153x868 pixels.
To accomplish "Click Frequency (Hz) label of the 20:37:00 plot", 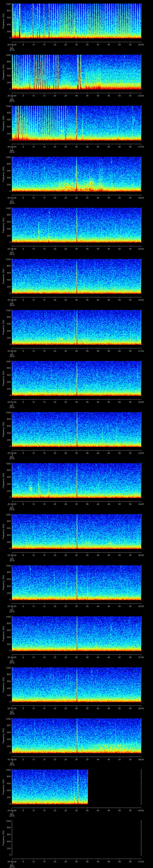I will pos(3,685).
